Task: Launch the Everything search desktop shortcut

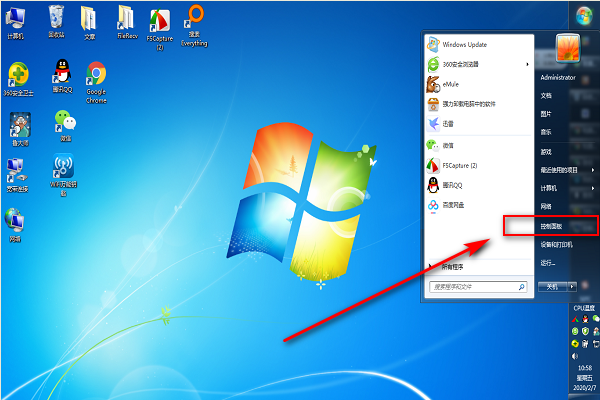Action: pyautogui.click(x=194, y=26)
